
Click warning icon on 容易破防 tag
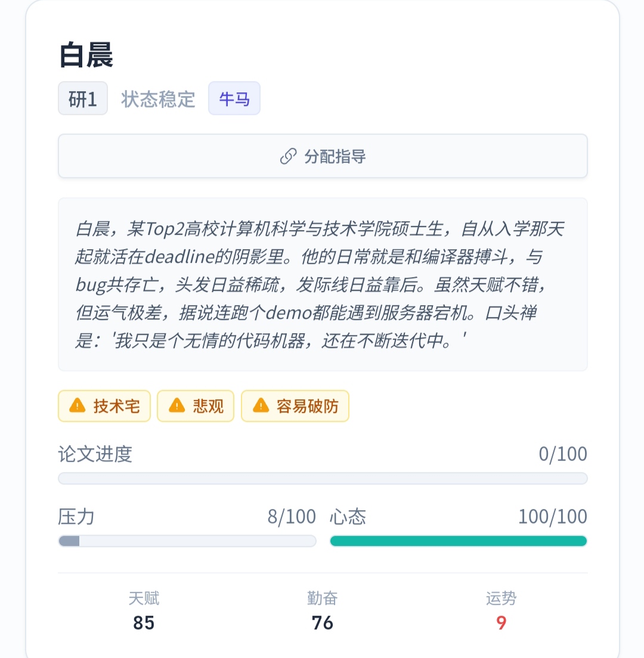[261, 406]
